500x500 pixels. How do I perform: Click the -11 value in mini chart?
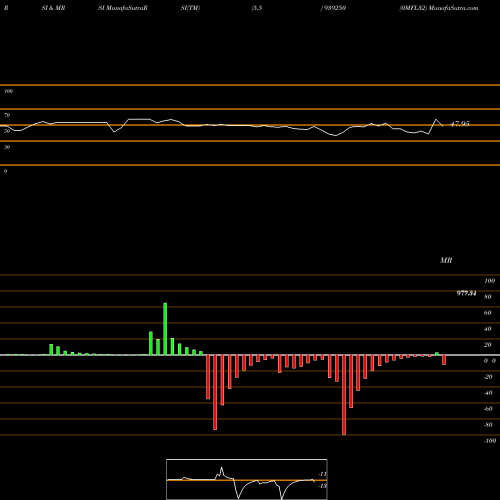[x=322, y=474]
